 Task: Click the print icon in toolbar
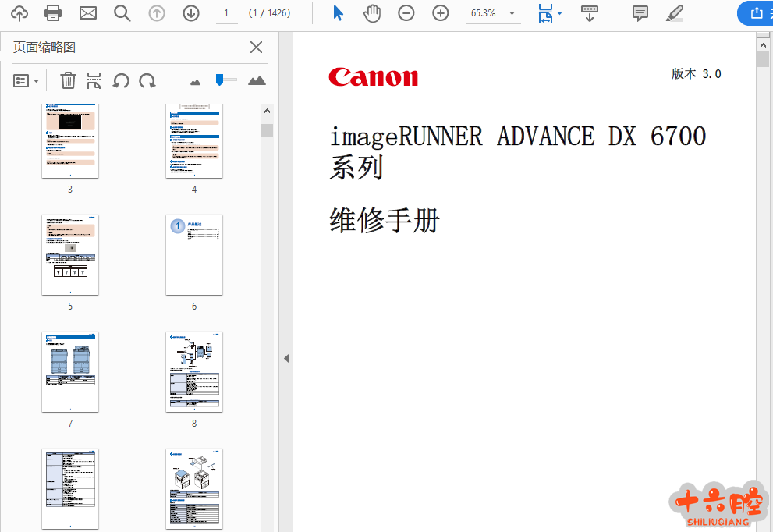click(53, 13)
